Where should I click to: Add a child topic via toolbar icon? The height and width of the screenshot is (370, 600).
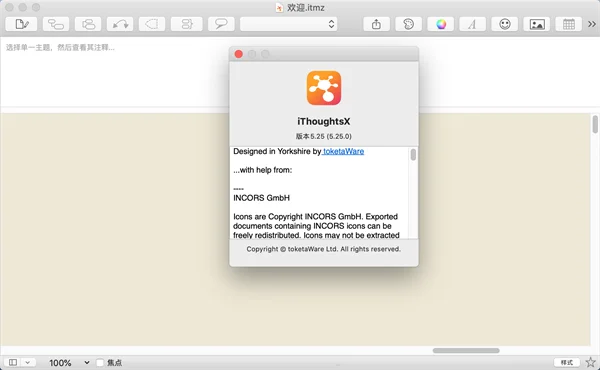(x=56, y=24)
